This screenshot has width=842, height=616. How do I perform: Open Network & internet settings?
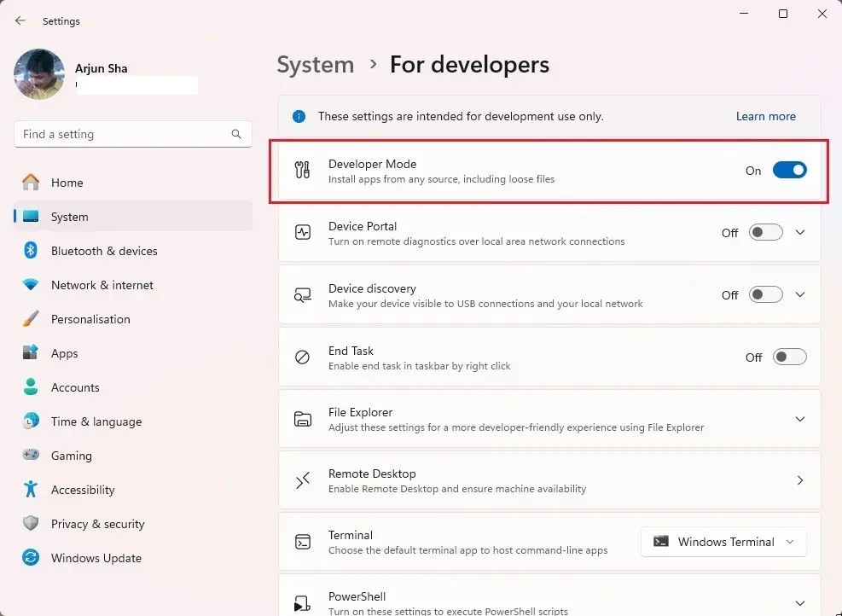pyautogui.click(x=102, y=285)
